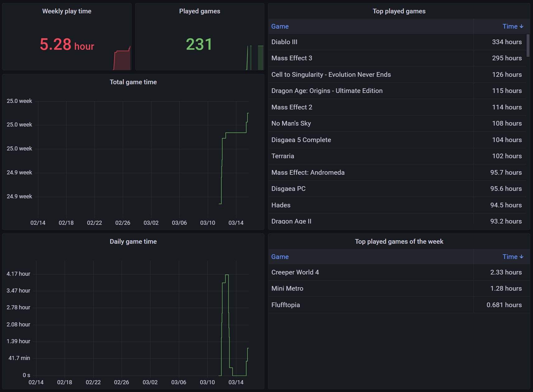Viewport: 533px width, 392px height.
Task: Click Game column header in Top played games
Action: 280,26
